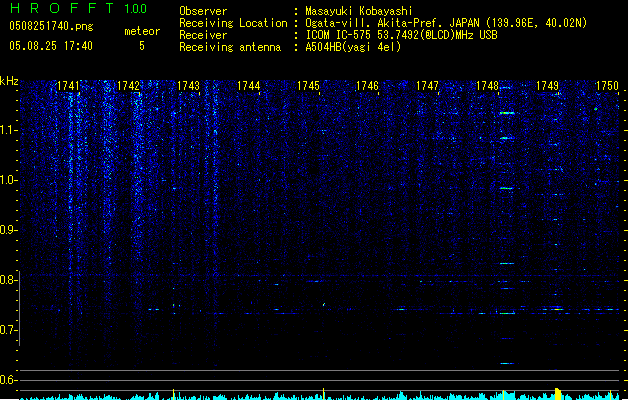Click the 1745 time marker
The width and height of the screenshot is (629, 400).
tap(308, 86)
